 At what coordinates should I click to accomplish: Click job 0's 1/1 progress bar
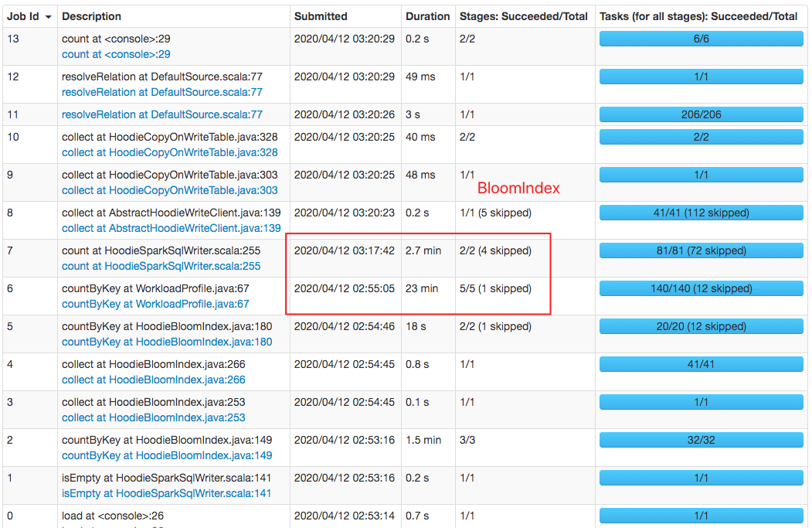pos(702,516)
